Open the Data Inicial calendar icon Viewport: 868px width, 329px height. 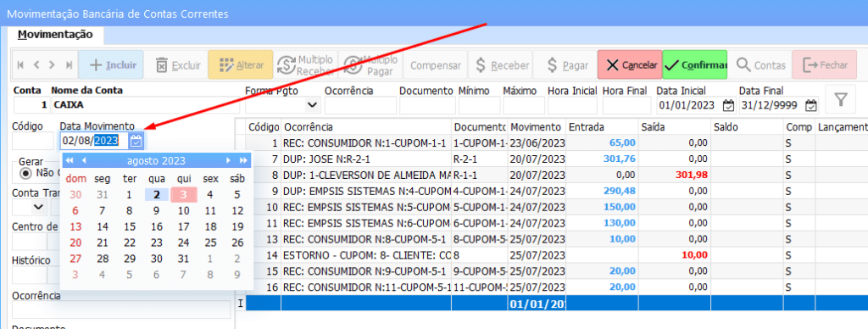[728, 105]
